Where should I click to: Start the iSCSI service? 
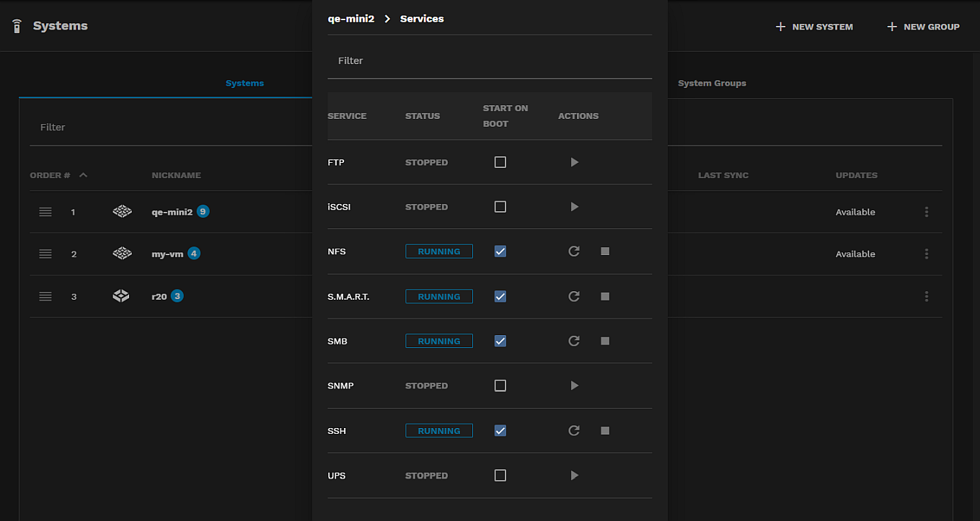(574, 207)
